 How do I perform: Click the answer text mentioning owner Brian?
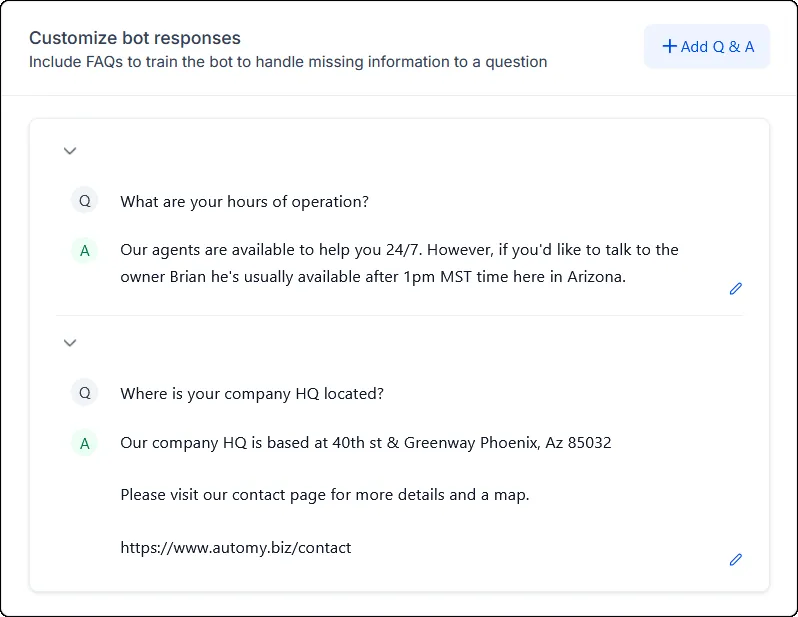click(x=373, y=277)
